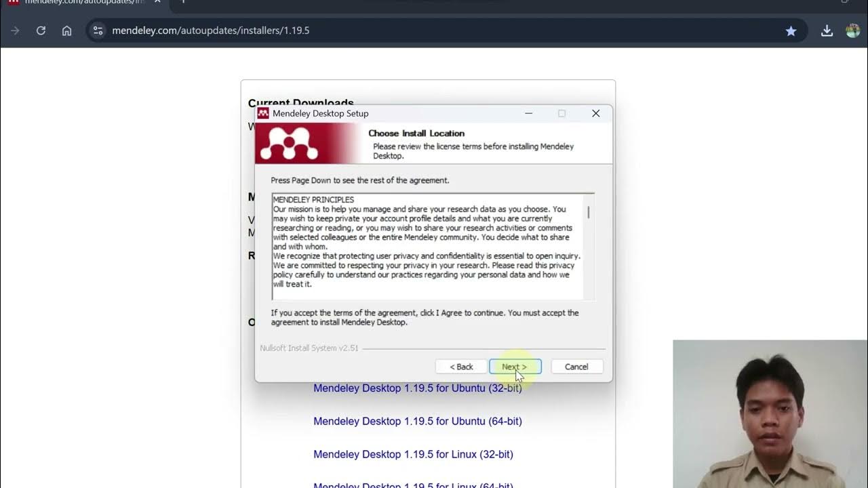Go forward in browser history
Image resolution: width=868 pixels, height=488 pixels.
15,30
